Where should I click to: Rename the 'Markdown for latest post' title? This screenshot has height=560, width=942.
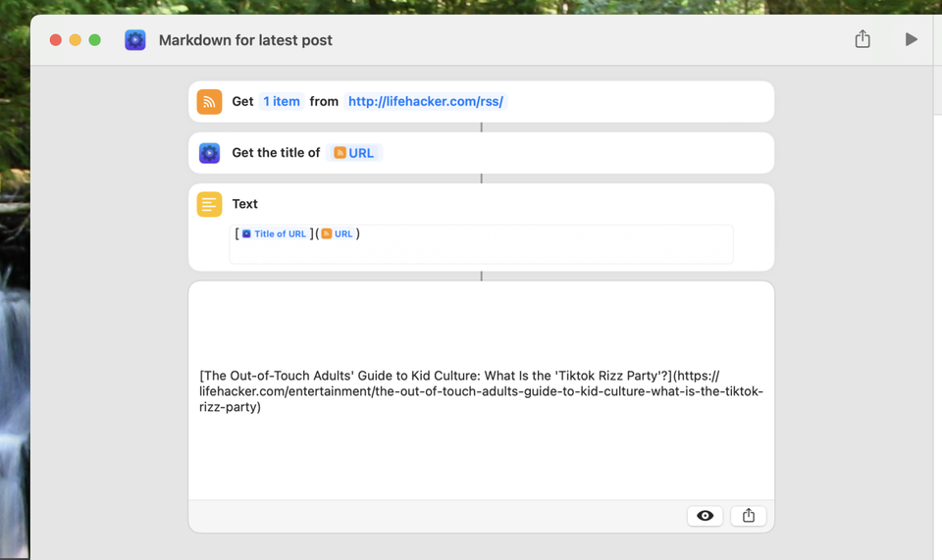[x=245, y=40]
